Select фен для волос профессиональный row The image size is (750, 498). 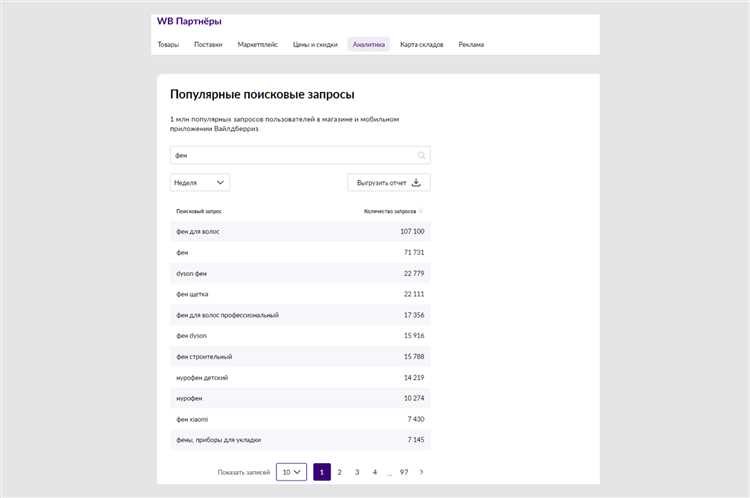point(300,315)
